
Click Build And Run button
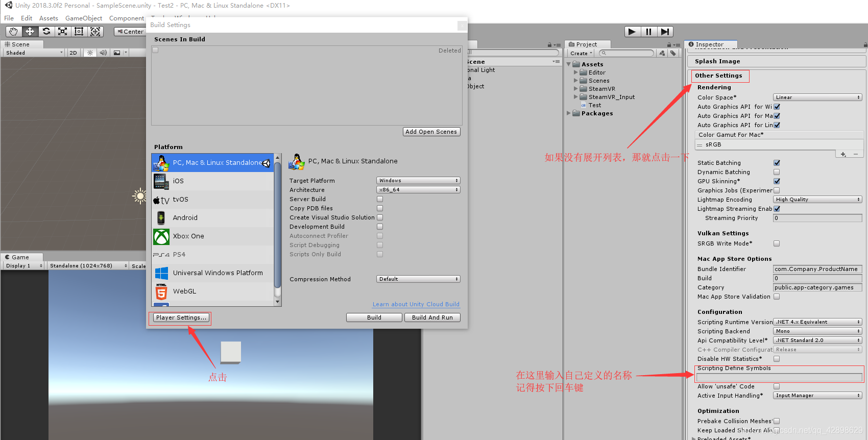(x=432, y=317)
